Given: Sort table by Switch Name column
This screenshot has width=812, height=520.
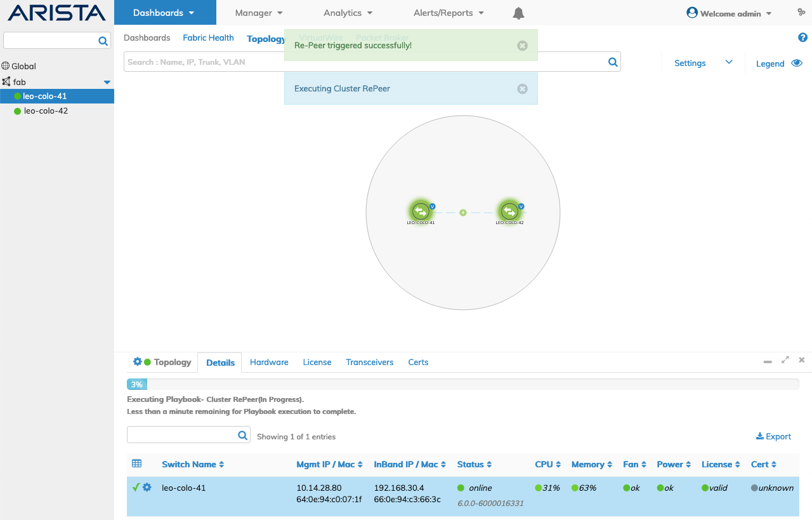Looking at the screenshot, I should [x=193, y=464].
